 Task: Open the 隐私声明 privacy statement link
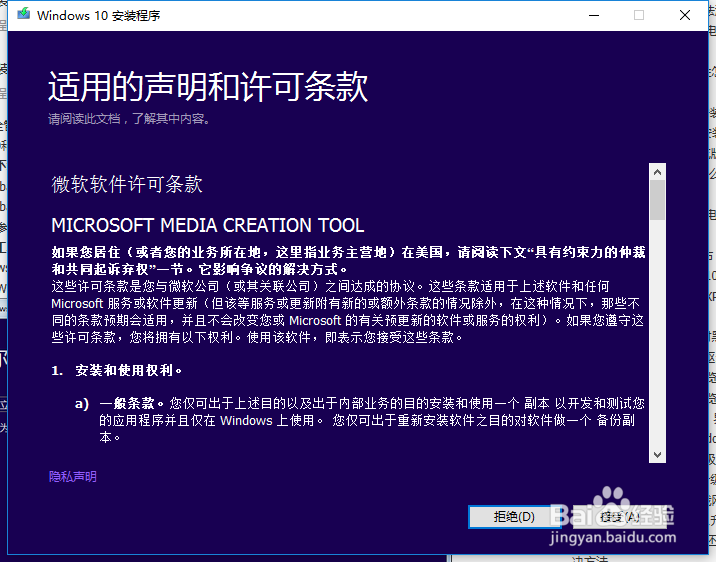[x=73, y=477]
